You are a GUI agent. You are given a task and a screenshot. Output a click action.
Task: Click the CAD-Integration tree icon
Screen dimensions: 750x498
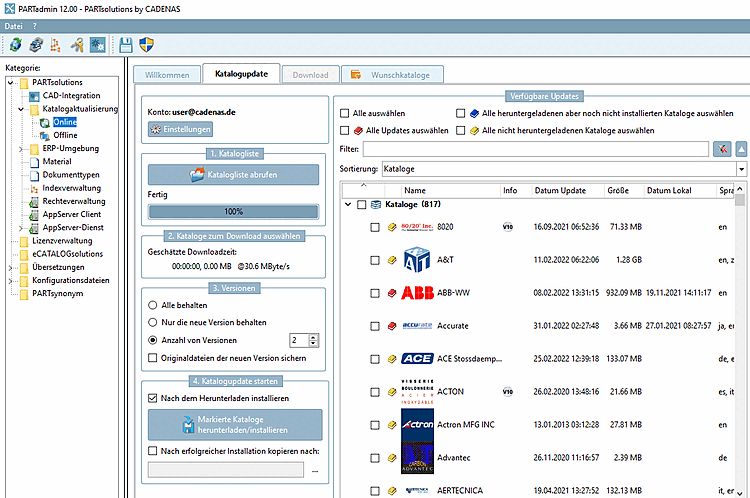coord(34,96)
